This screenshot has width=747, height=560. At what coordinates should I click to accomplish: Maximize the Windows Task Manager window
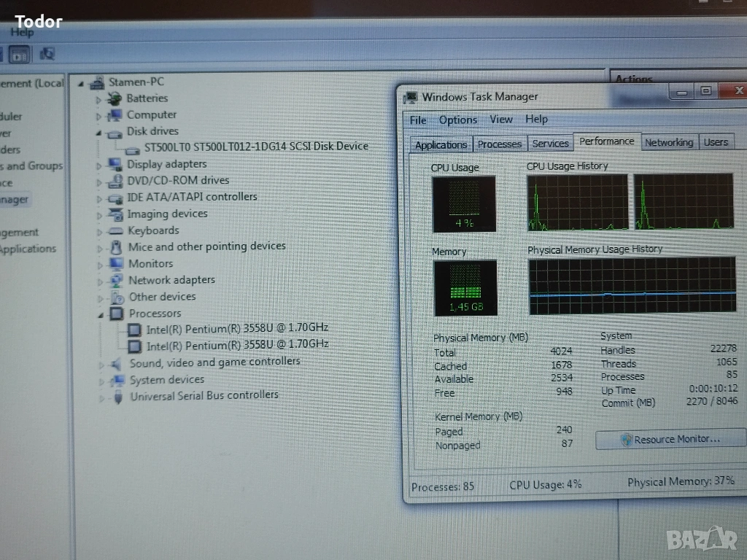(x=705, y=91)
